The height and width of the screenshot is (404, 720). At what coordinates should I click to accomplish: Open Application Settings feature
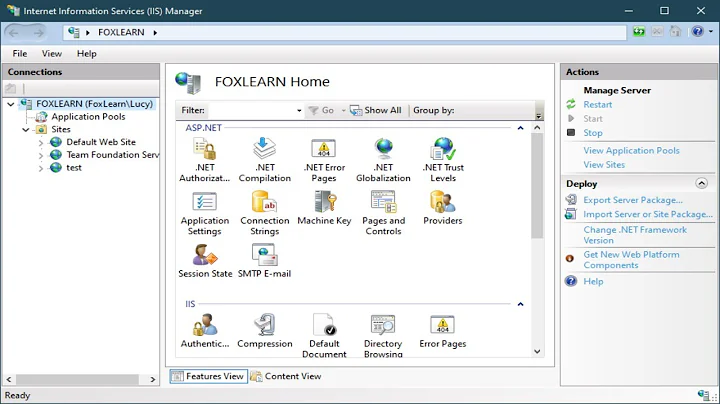[204, 213]
